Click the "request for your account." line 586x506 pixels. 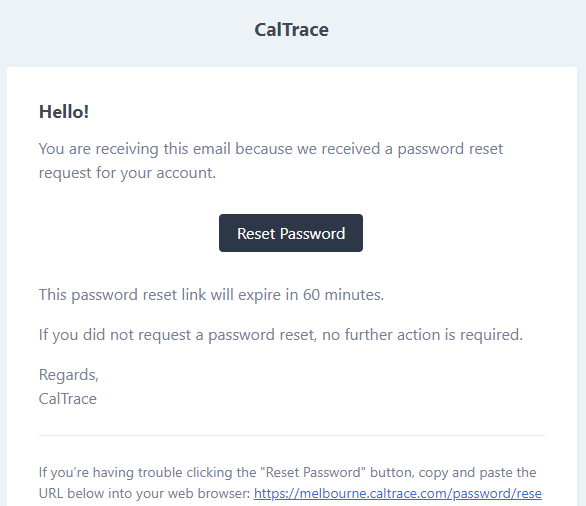click(127, 173)
